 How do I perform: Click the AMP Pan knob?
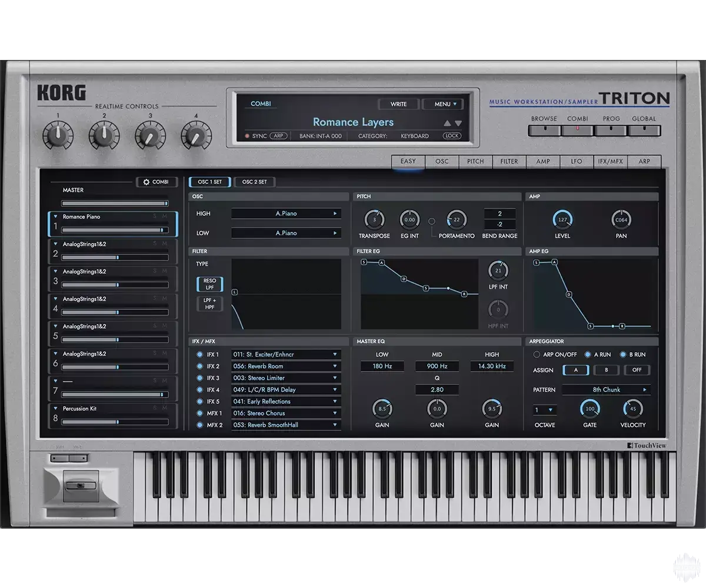[621, 220]
